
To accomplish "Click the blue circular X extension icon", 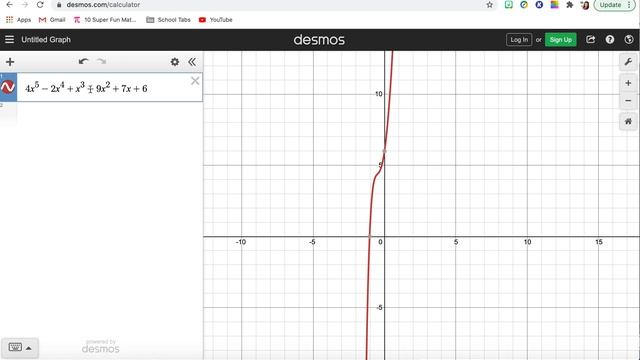I will (539, 5).
